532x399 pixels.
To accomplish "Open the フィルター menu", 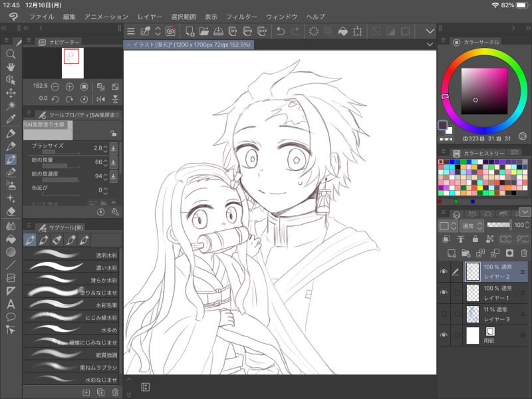I will 241,17.
